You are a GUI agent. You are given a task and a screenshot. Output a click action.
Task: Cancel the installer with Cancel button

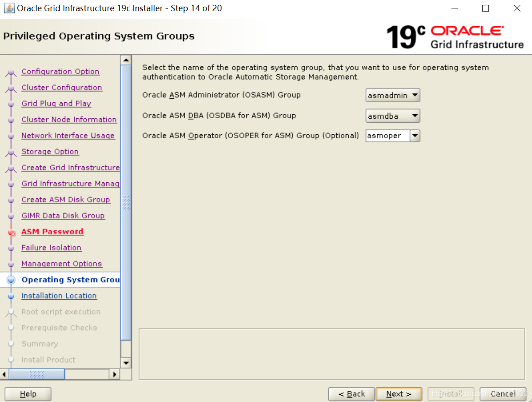point(503,394)
